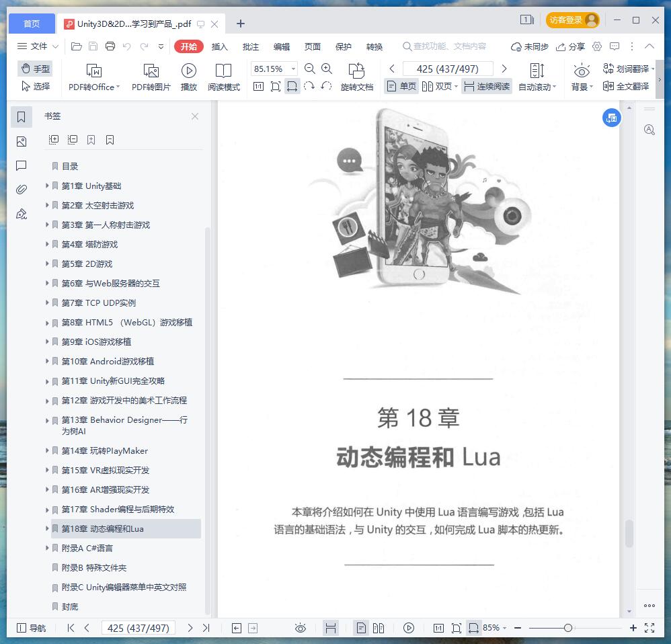Click 访客登录 guest login button
The image size is (671, 644).
pos(573,20)
